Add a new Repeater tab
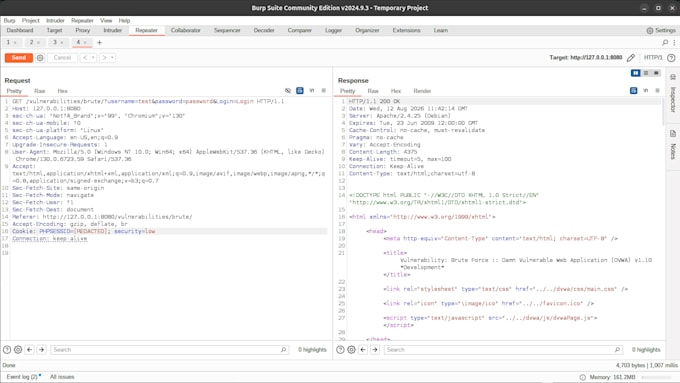The height and width of the screenshot is (383, 680). (x=99, y=43)
